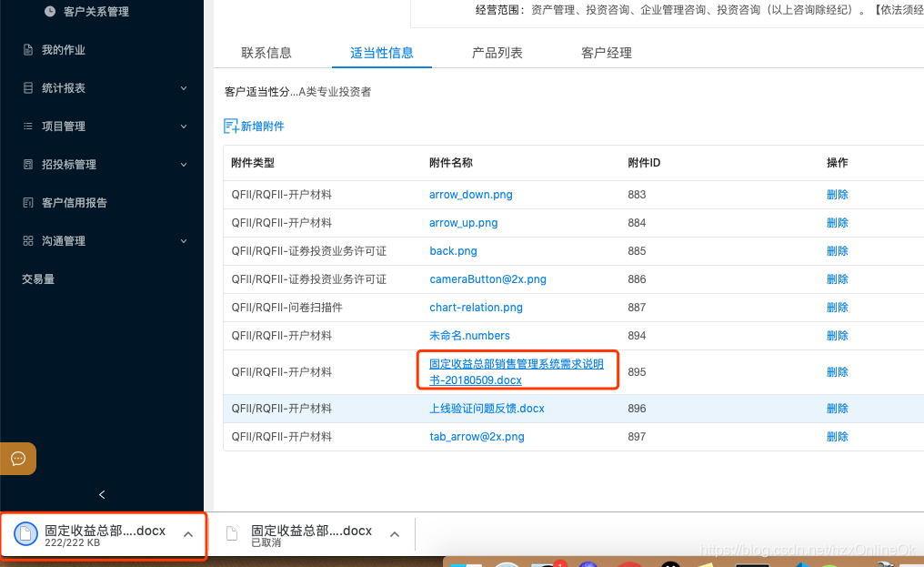Delete attachment with ID 884

coord(838,222)
